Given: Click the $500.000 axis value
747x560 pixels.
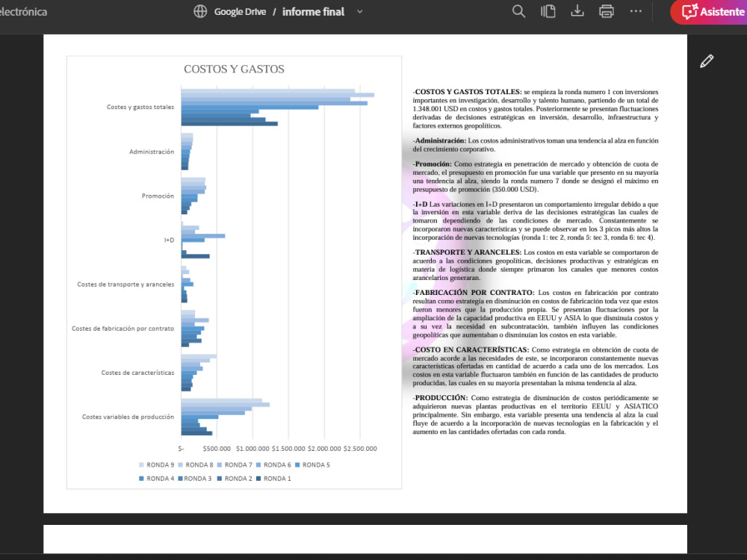Looking at the screenshot, I should click(x=217, y=449).
